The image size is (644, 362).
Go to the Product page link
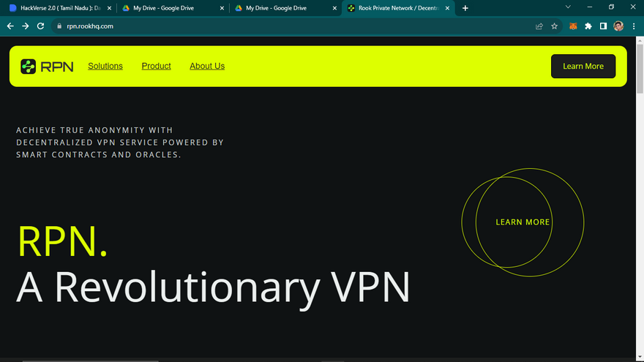[156, 66]
